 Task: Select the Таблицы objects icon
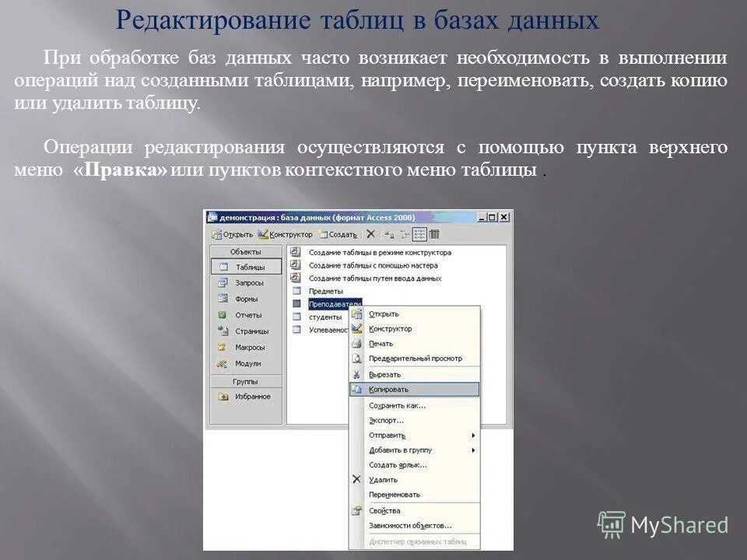click(x=223, y=267)
